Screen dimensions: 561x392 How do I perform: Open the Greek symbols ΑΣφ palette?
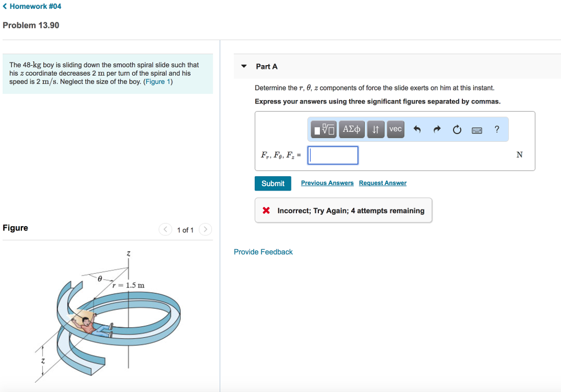coord(351,129)
